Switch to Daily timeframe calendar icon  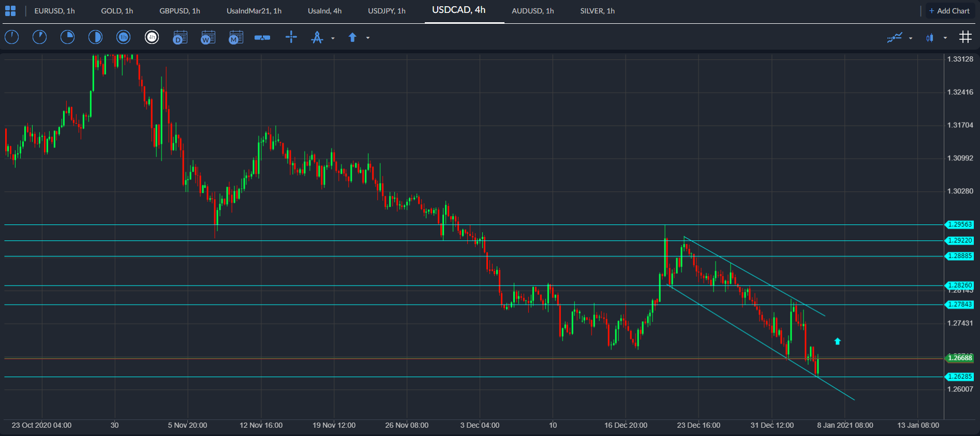180,37
